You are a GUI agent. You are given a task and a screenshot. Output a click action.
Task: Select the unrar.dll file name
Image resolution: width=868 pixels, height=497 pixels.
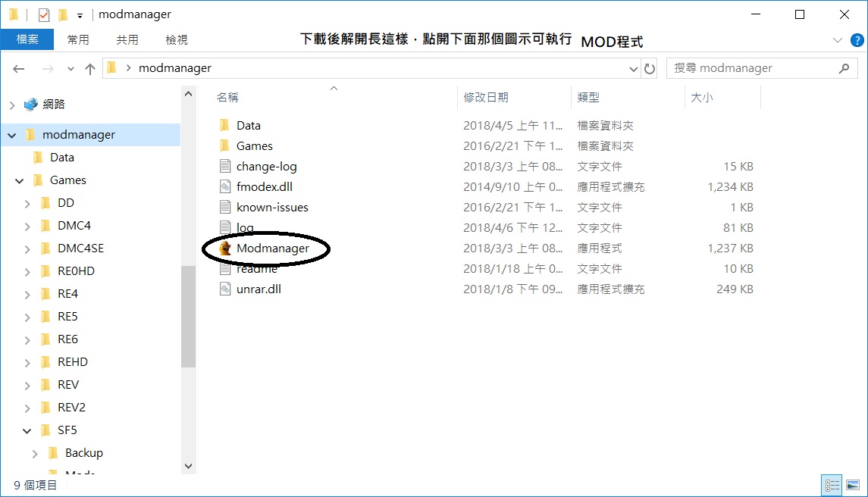[x=259, y=289]
